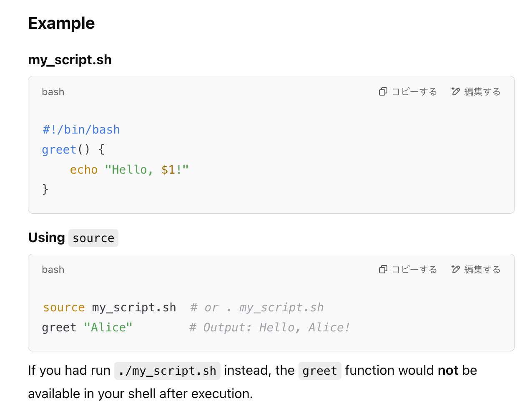532x414 pixels.
Task: Click the bash label above the source command
Action: point(53,269)
